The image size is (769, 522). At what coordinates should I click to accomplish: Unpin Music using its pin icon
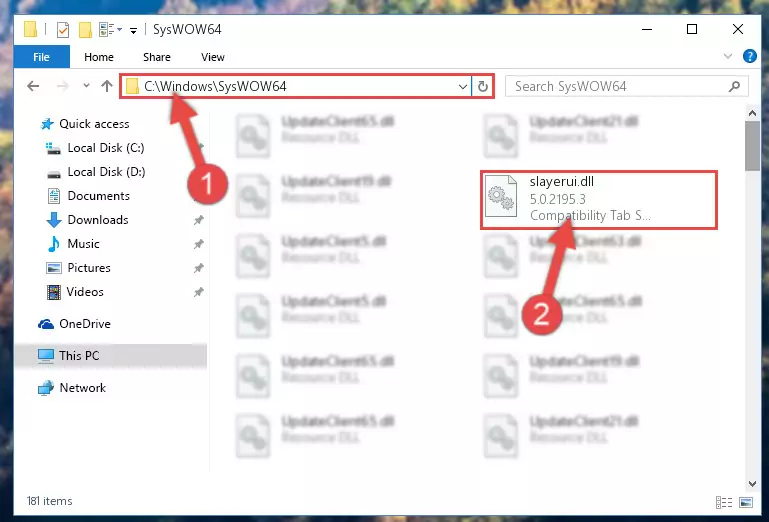click(x=198, y=244)
